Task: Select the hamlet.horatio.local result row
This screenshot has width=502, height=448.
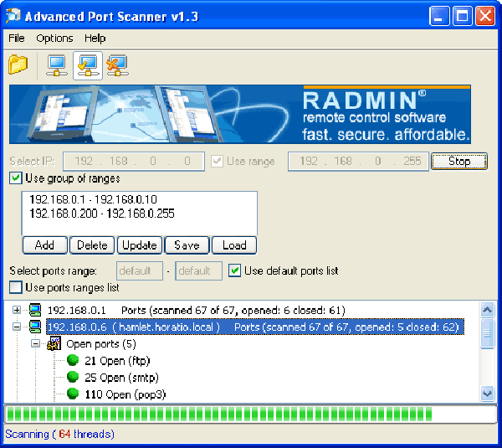Action: pos(255,327)
